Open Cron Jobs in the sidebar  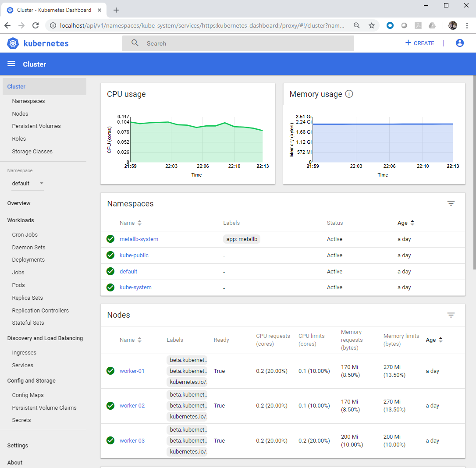click(25, 234)
